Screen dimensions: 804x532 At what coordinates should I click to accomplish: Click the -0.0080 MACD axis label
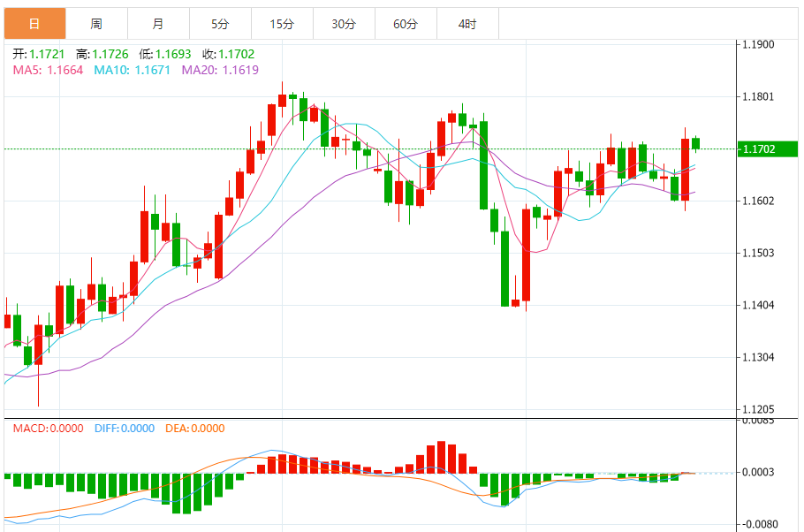pyautogui.click(x=760, y=524)
